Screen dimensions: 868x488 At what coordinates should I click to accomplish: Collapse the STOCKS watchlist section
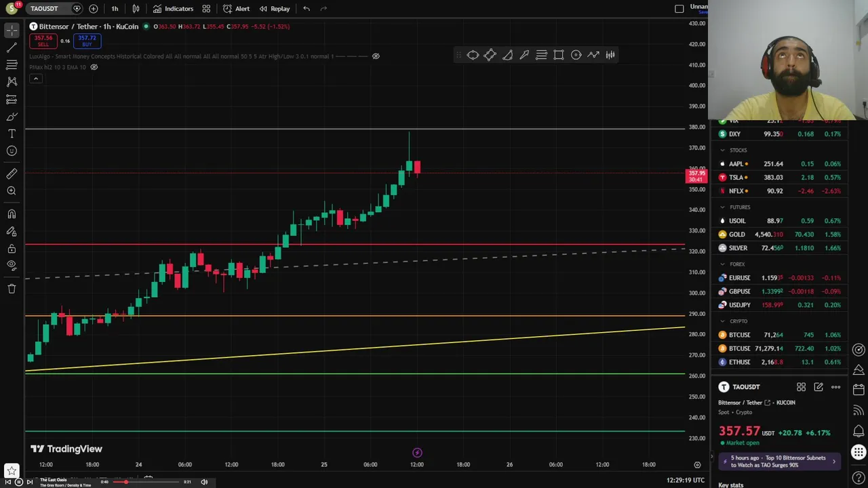click(x=723, y=150)
